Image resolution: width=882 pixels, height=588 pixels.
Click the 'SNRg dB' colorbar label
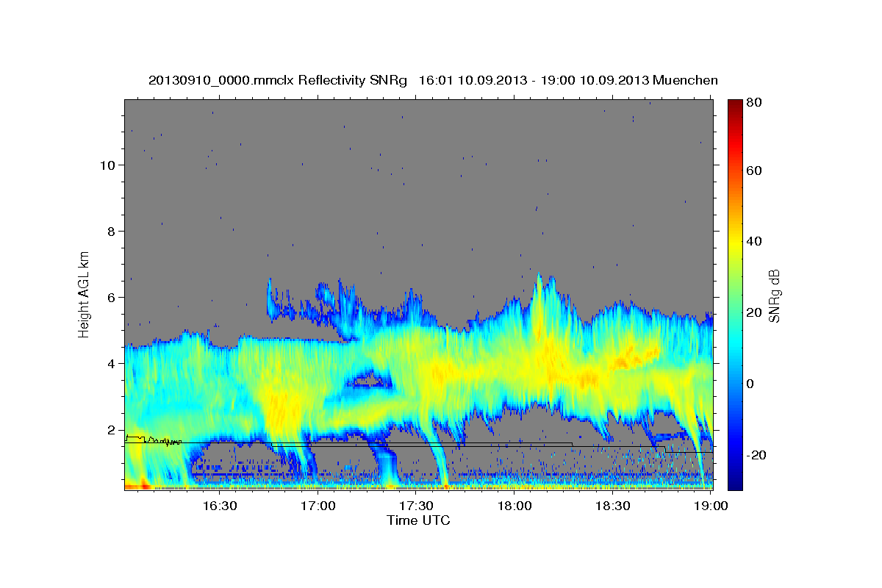(773, 295)
